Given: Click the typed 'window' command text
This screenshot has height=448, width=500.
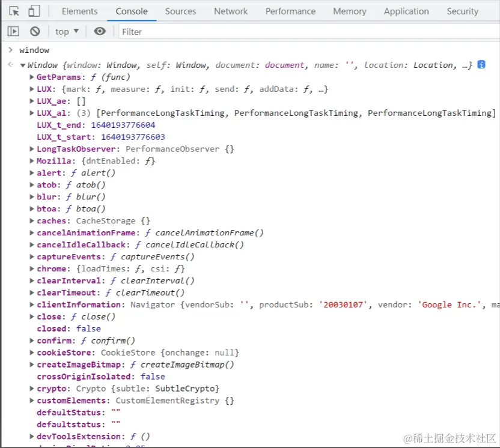Looking at the screenshot, I should tap(34, 50).
